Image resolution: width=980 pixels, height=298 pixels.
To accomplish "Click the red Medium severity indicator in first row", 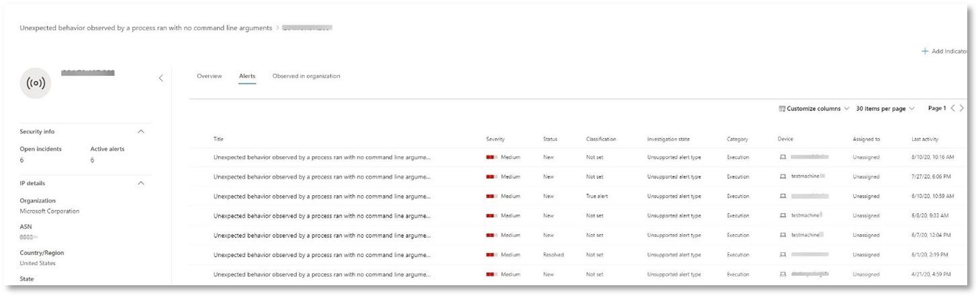I will pos(492,157).
